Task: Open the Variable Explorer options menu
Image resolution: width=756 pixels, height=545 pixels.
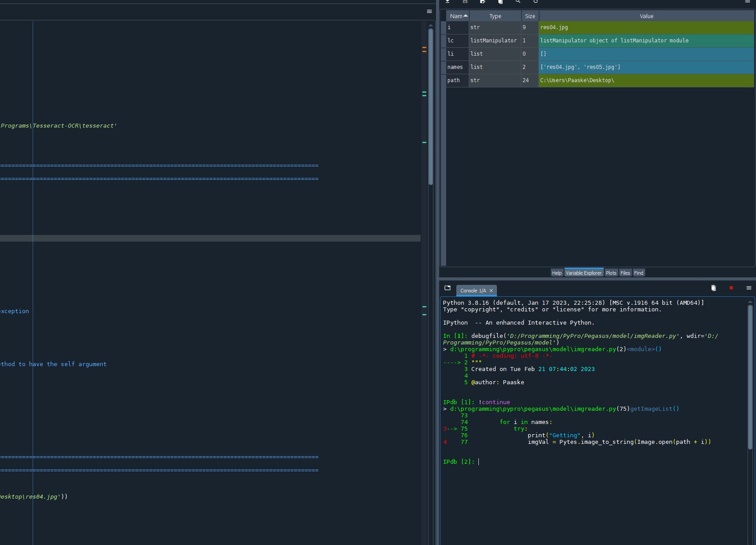Action: 748,2
